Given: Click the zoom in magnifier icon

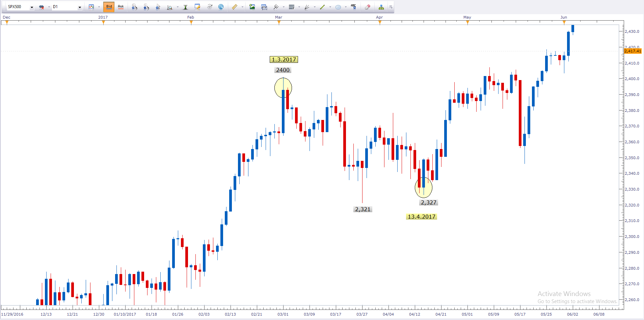Looking at the screenshot, I should pos(134,7).
